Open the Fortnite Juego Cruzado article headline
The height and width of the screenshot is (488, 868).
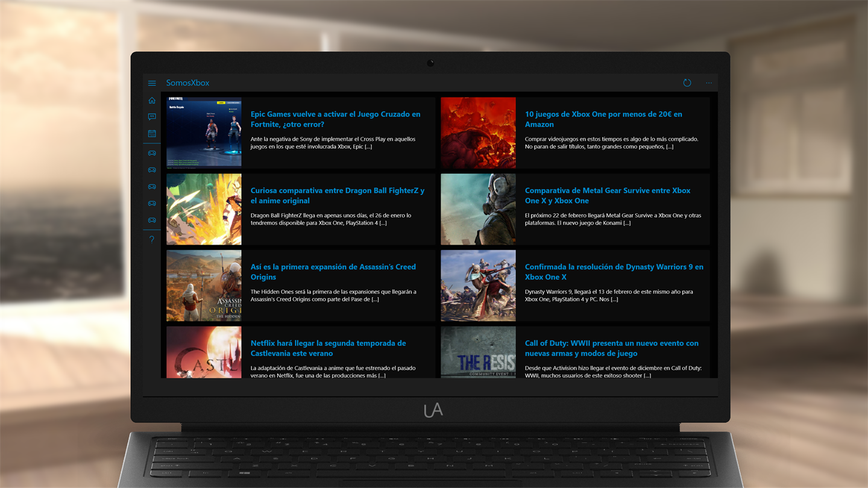336,119
